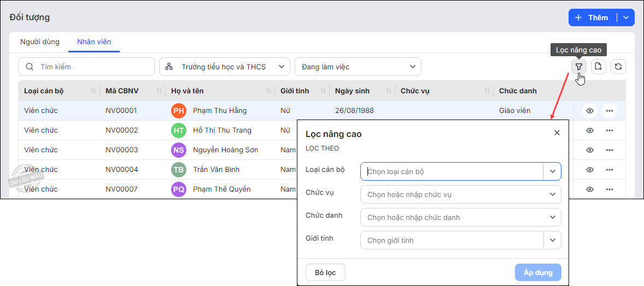Click the PH avatar for Phạm Thu Hằng
The image size is (644, 286).
pos(179,111)
